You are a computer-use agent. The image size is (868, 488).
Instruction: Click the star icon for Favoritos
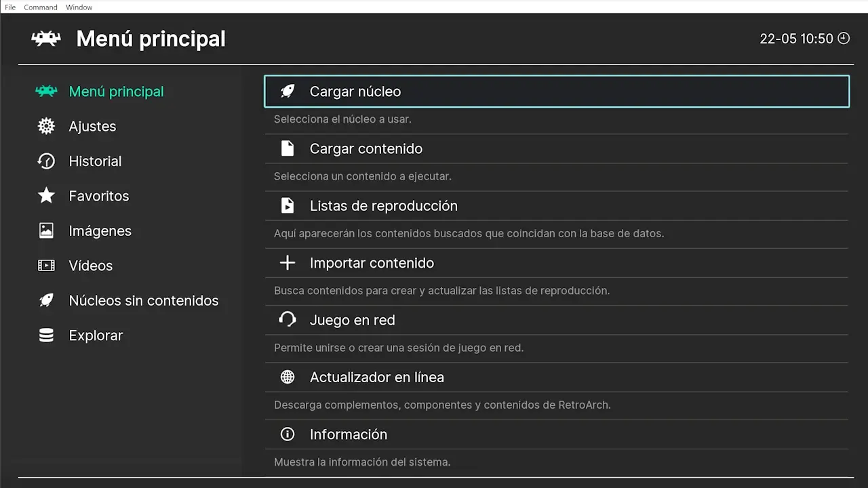coord(45,196)
